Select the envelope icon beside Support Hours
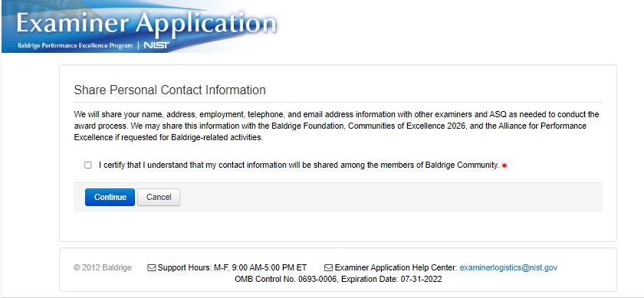 [x=152, y=268]
